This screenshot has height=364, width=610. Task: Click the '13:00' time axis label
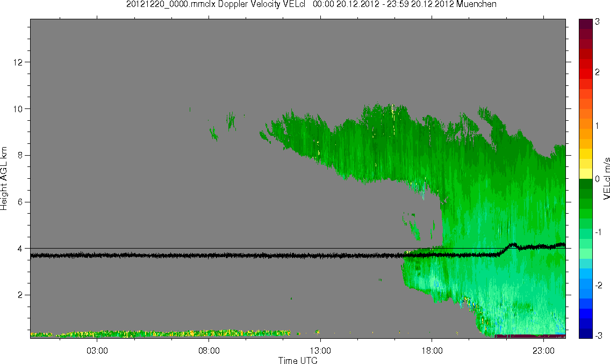pos(320,351)
